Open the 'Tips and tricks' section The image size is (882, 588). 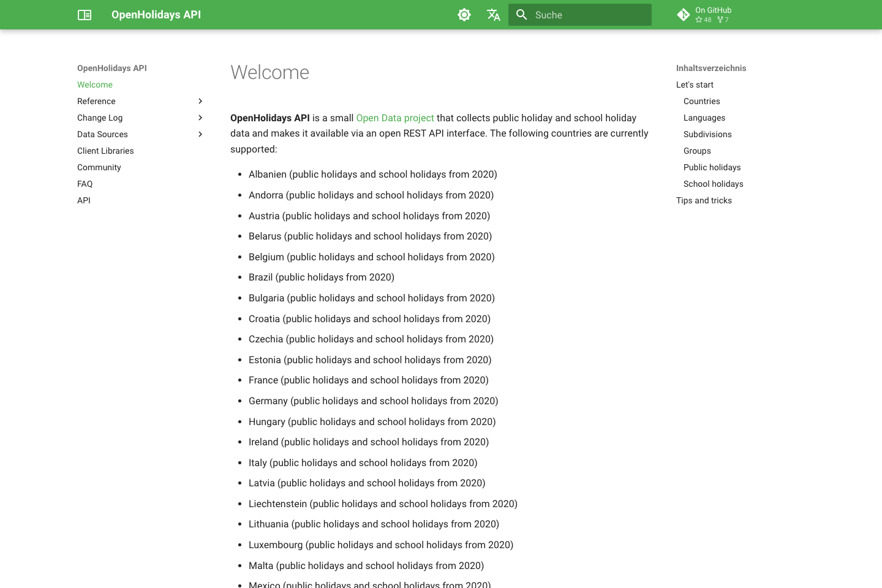tap(704, 200)
